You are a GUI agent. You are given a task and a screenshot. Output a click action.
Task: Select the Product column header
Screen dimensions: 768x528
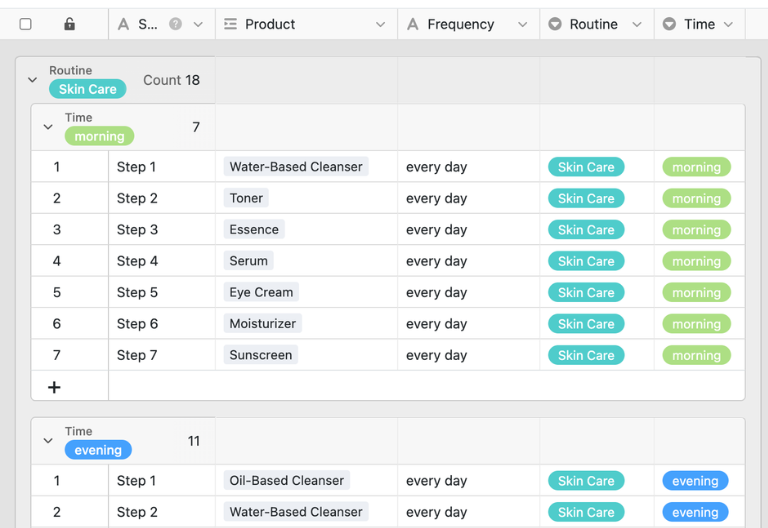tap(306, 24)
